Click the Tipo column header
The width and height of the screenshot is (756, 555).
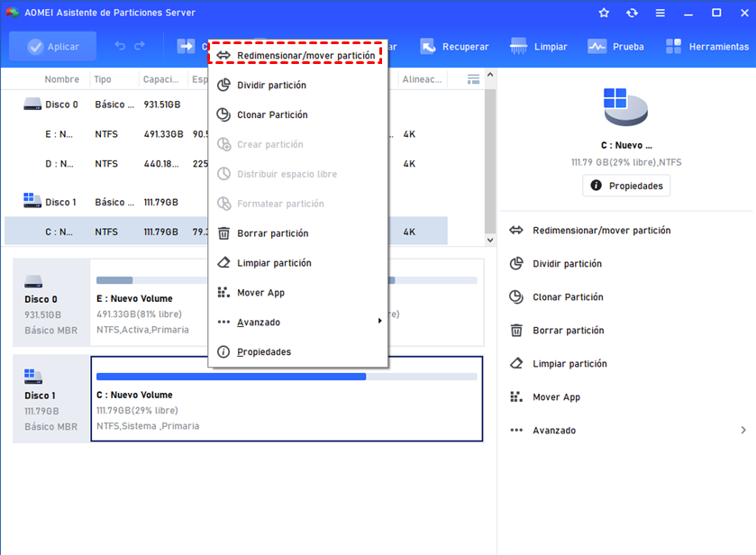pyautogui.click(x=102, y=79)
